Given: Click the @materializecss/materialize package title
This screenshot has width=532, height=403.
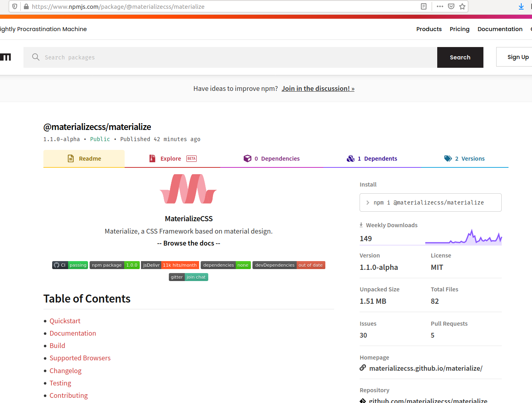Looking at the screenshot, I should pyautogui.click(x=97, y=127).
